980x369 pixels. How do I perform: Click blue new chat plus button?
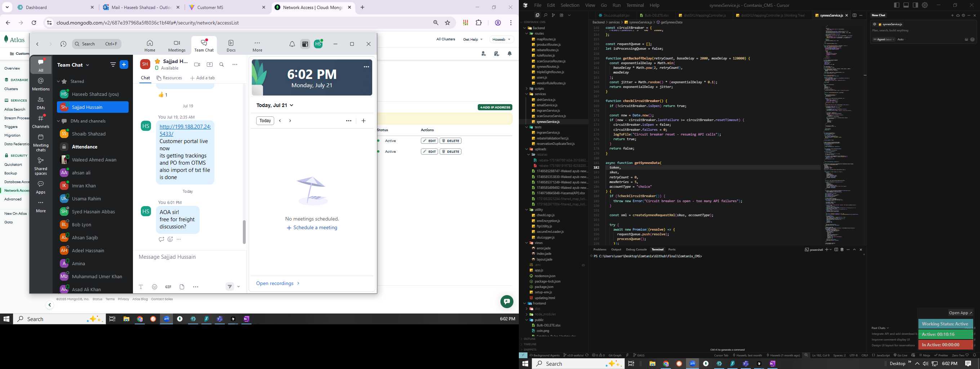[124, 65]
